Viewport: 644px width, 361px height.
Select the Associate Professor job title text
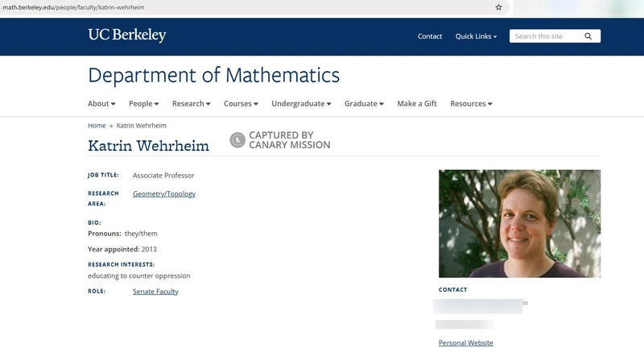coord(163,175)
